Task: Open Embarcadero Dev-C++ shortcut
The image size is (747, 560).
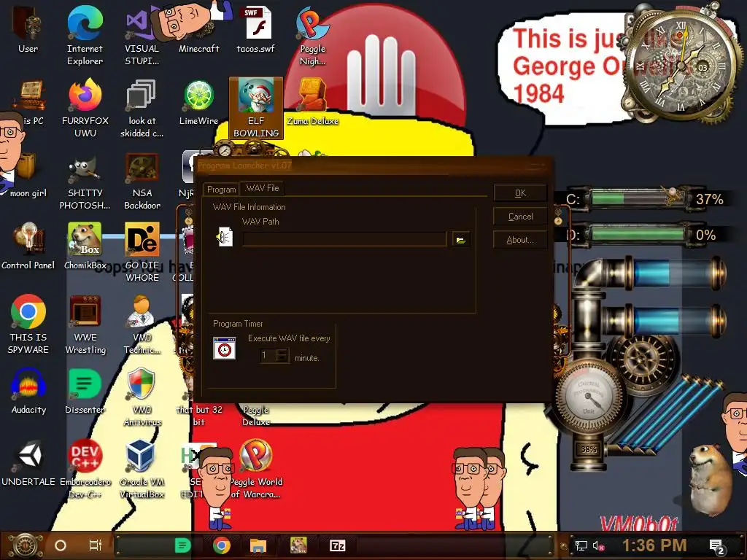Action: click(x=85, y=470)
